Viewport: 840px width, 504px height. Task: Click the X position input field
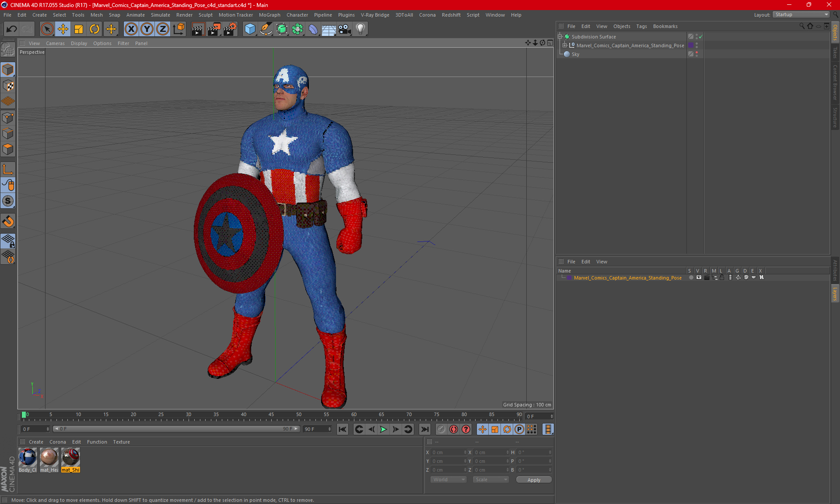coord(448,452)
